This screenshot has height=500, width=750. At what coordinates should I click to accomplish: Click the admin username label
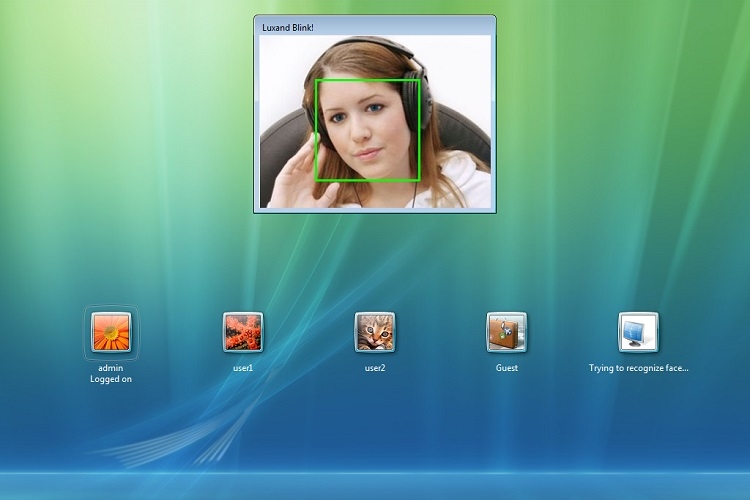click(x=110, y=368)
